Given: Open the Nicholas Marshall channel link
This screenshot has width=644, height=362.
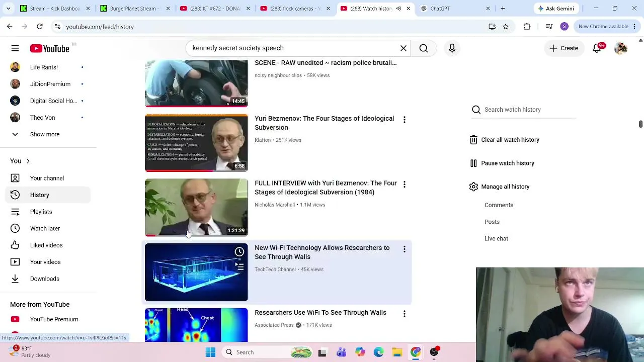Looking at the screenshot, I should pos(275,205).
